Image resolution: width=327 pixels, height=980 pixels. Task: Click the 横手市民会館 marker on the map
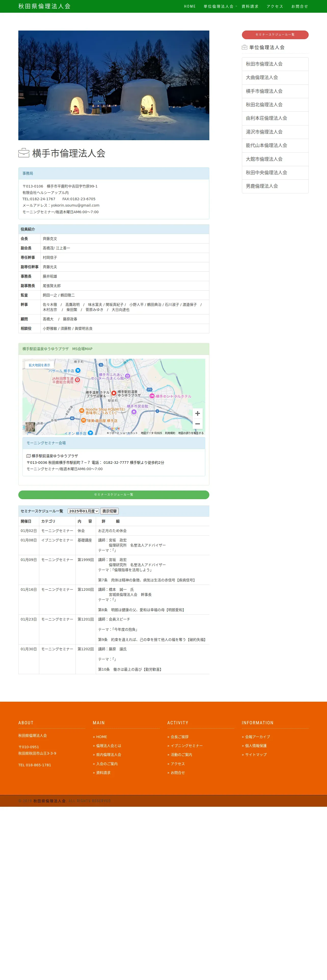(134, 412)
